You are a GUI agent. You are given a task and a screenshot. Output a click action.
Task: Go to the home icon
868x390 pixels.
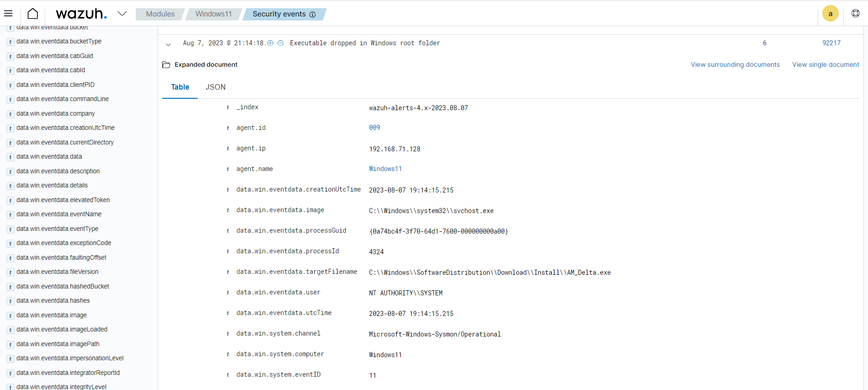[x=33, y=14]
